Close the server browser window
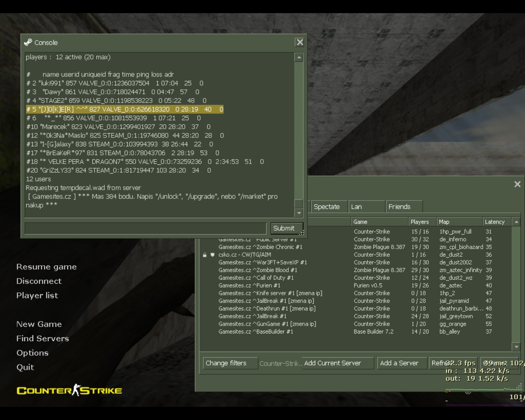This screenshot has width=525, height=420. coord(517,184)
